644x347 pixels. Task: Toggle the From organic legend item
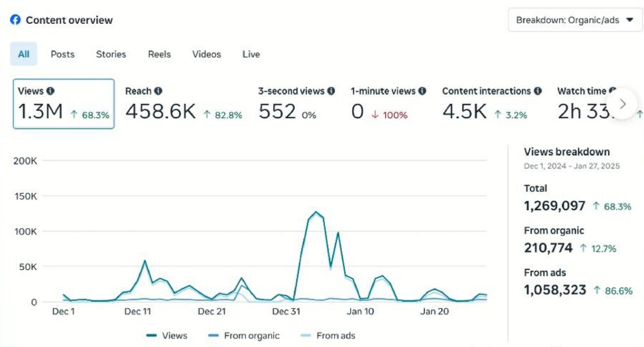click(x=244, y=335)
